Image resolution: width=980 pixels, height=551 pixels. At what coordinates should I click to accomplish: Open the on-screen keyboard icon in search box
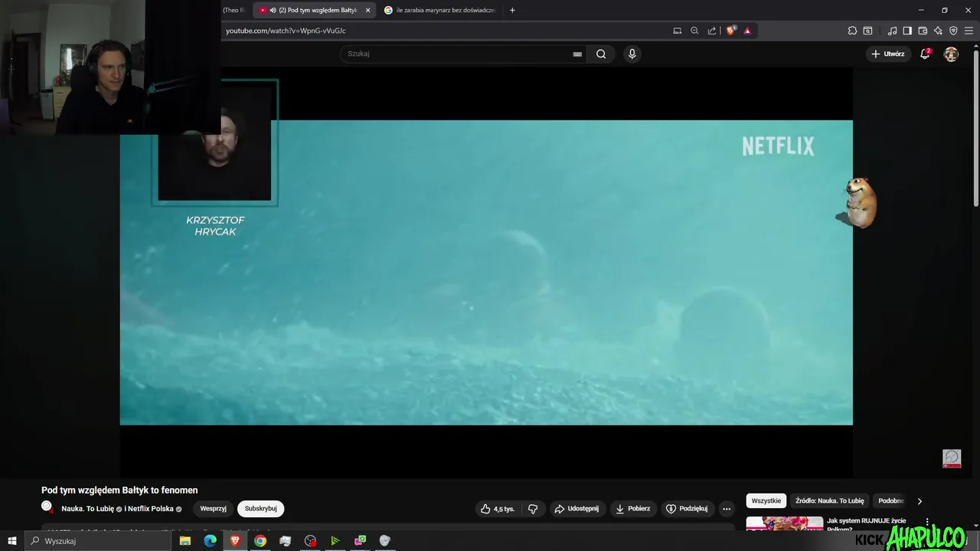pos(577,54)
